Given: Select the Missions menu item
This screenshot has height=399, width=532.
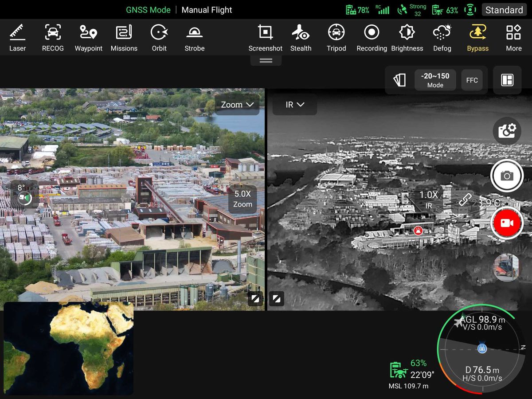Looking at the screenshot, I should [x=124, y=37].
